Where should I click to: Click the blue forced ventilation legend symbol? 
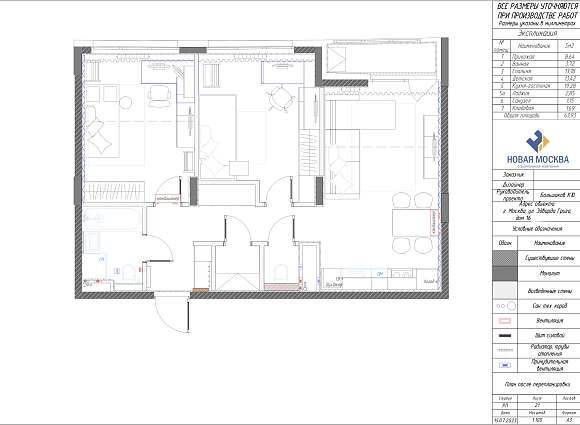[x=505, y=365]
